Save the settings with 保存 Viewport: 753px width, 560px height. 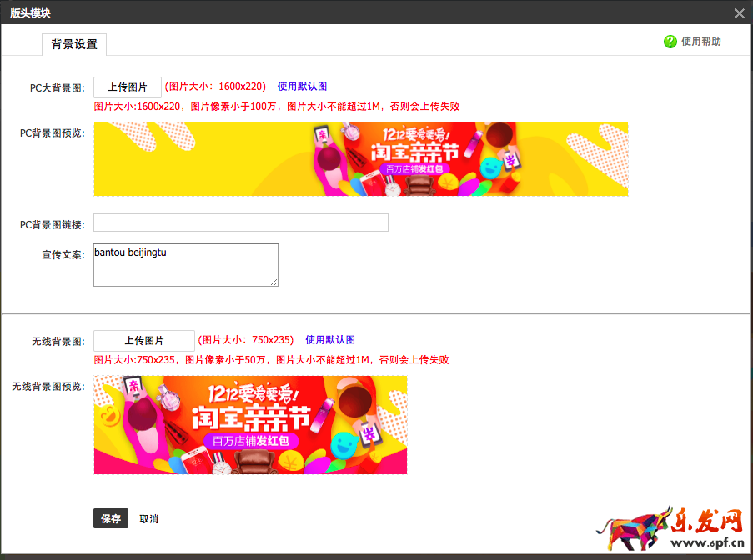point(111,518)
